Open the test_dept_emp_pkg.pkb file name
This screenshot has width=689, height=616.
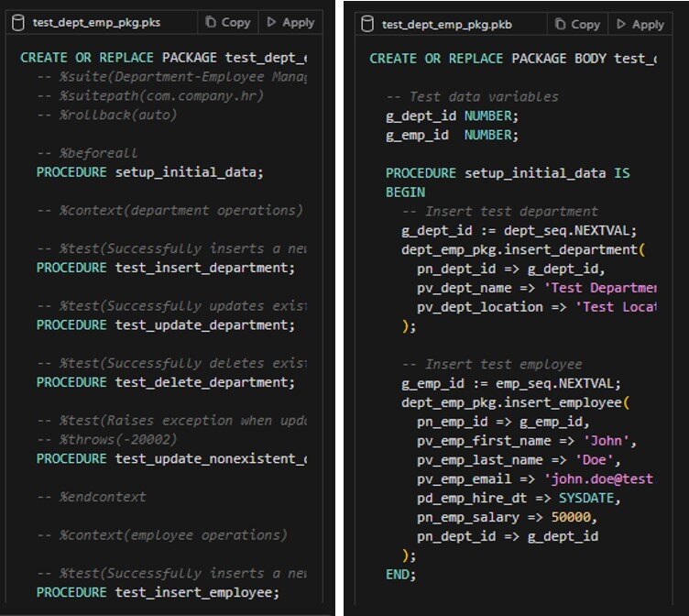[x=447, y=25]
